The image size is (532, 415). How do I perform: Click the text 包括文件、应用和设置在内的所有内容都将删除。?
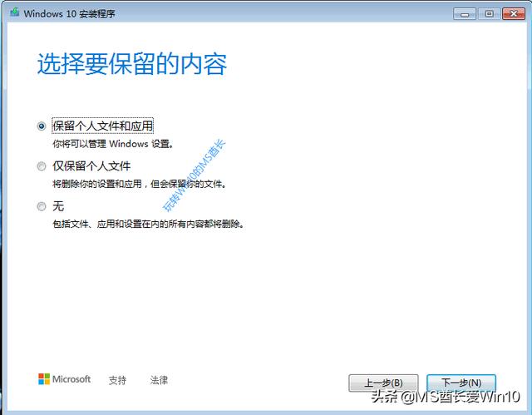pyautogui.click(x=148, y=224)
